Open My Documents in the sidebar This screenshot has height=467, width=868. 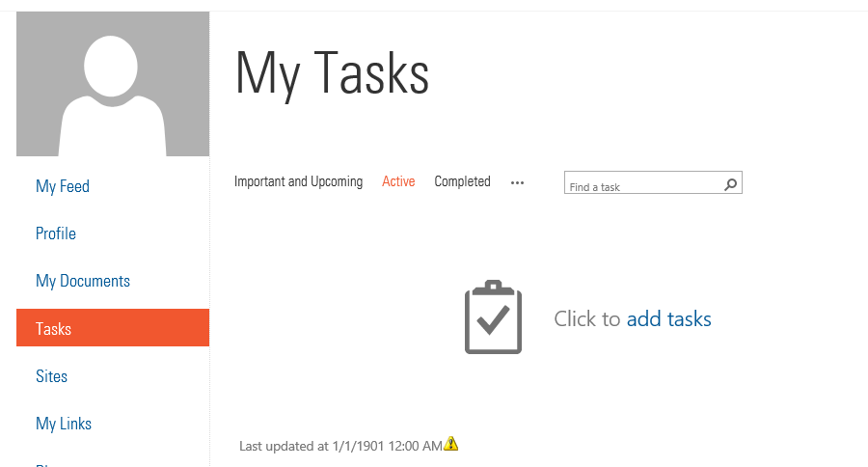(x=83, y=281)
